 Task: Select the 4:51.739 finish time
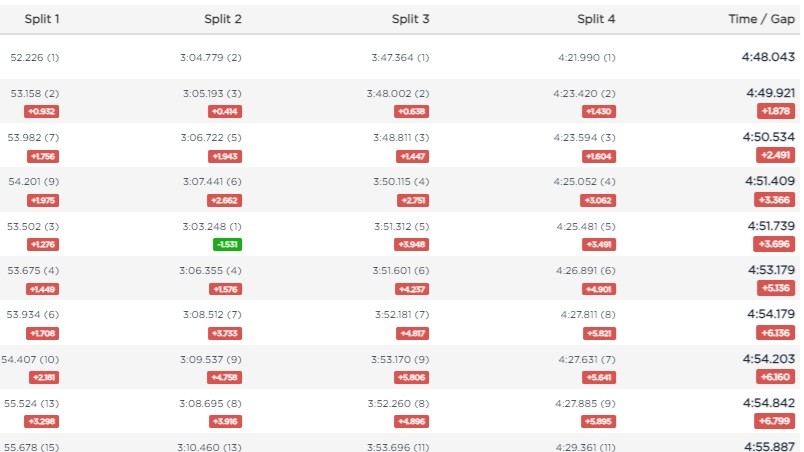click(x=771, y=226)
